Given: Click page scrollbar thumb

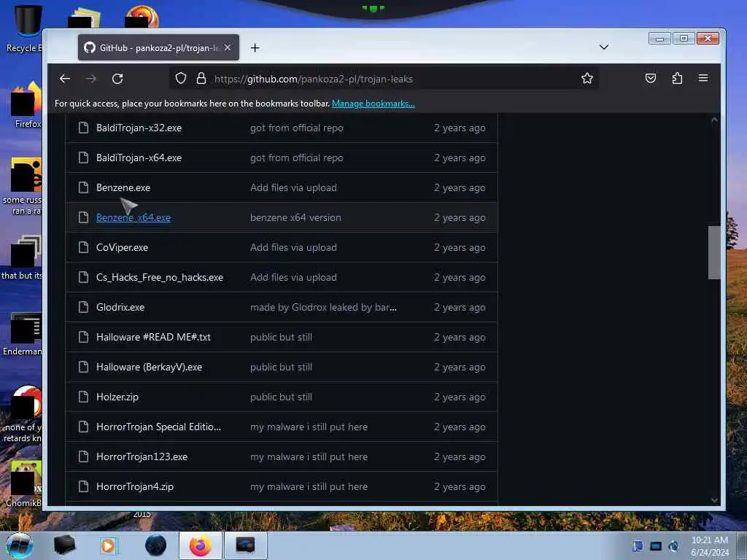Looking at the screenshot, I should pos(713,252).
